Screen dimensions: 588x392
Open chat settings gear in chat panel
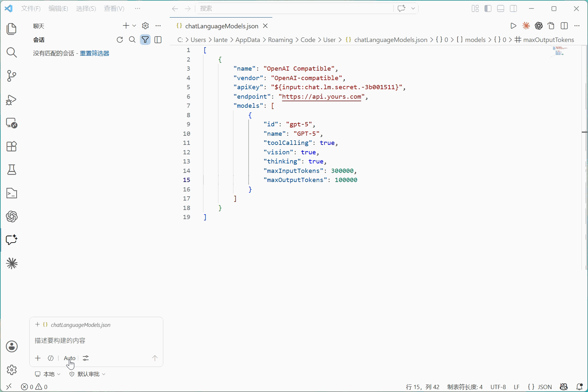click(145, 26)
